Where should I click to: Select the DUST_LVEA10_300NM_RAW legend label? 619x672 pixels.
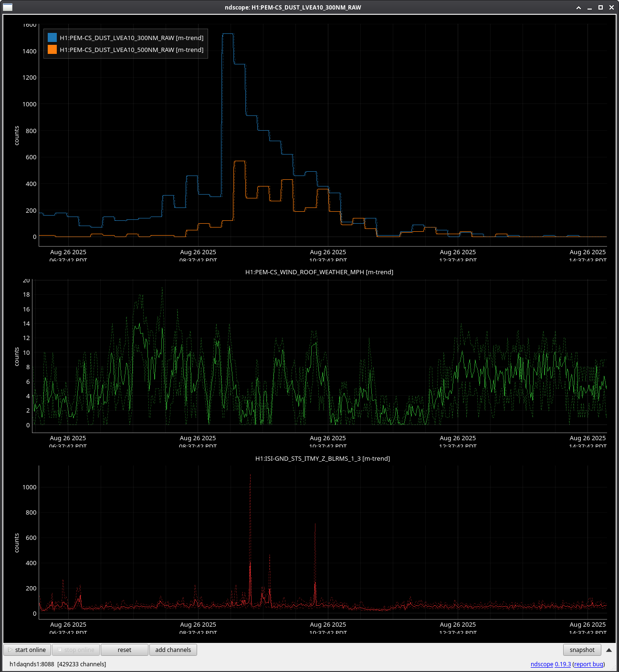131,38
